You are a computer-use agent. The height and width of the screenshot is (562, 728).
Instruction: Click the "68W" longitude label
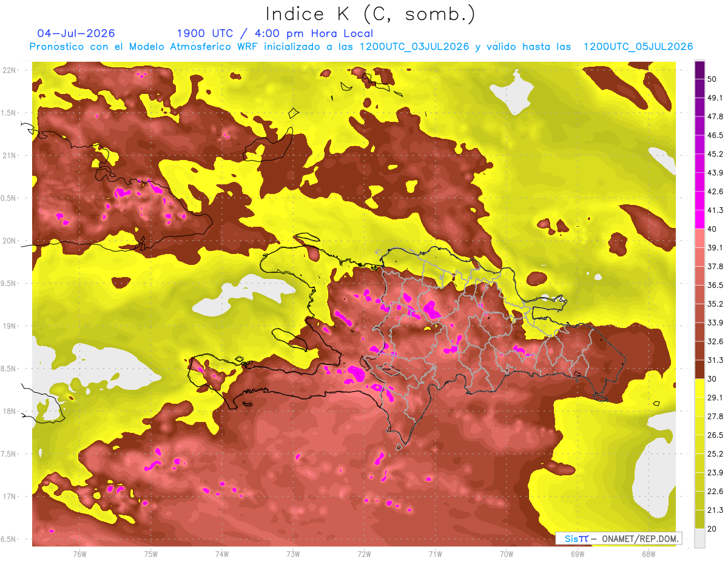[x=649, y=554]
